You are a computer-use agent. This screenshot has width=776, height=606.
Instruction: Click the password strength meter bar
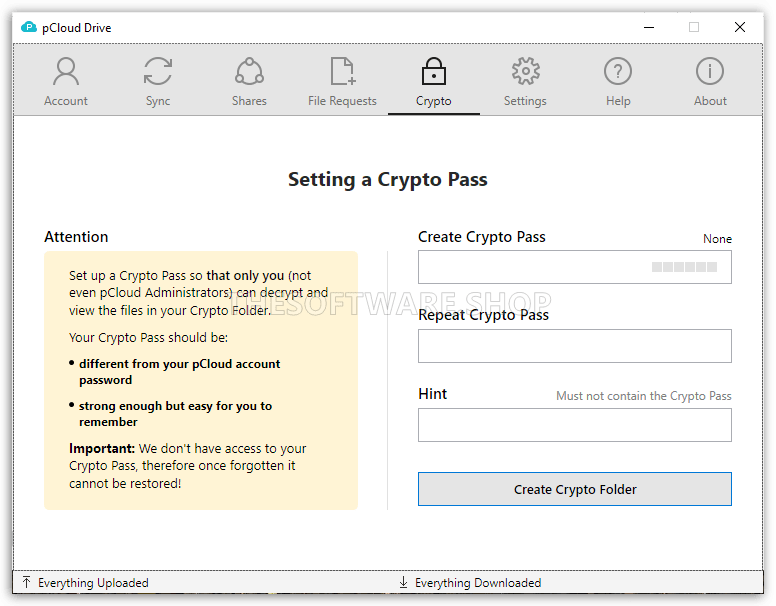click(x=684, y=267)
